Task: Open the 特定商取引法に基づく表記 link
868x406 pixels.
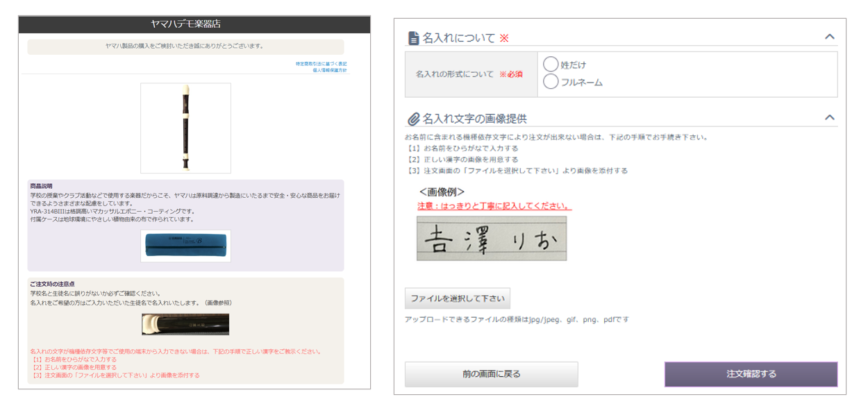Action: click(x=322, y=64)
